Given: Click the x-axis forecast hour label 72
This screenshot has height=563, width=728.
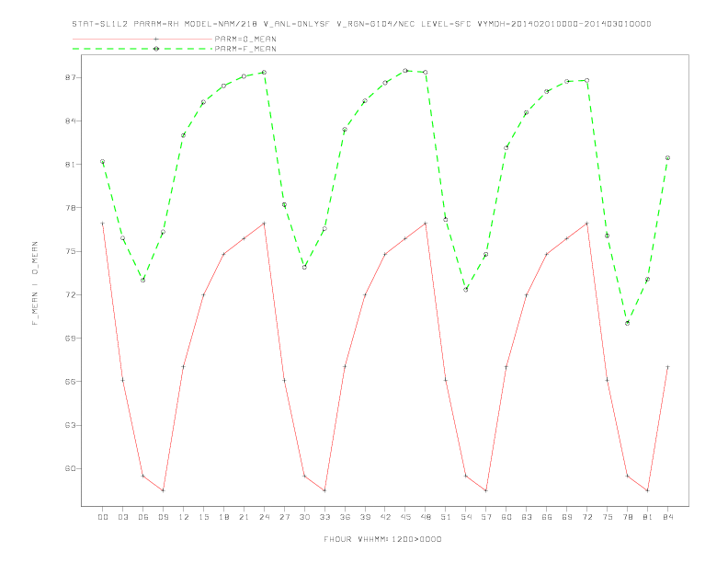Looking at the screenshot, I should click(586, 517).
